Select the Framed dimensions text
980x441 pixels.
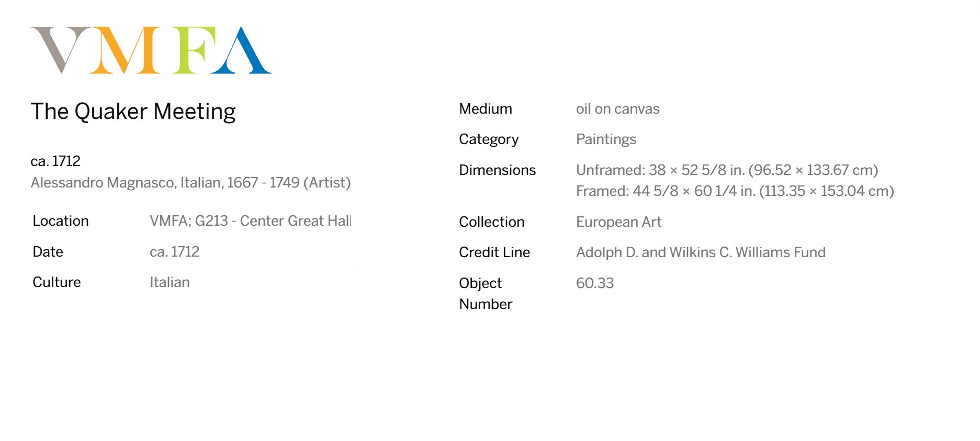click(x=735, y=191)
